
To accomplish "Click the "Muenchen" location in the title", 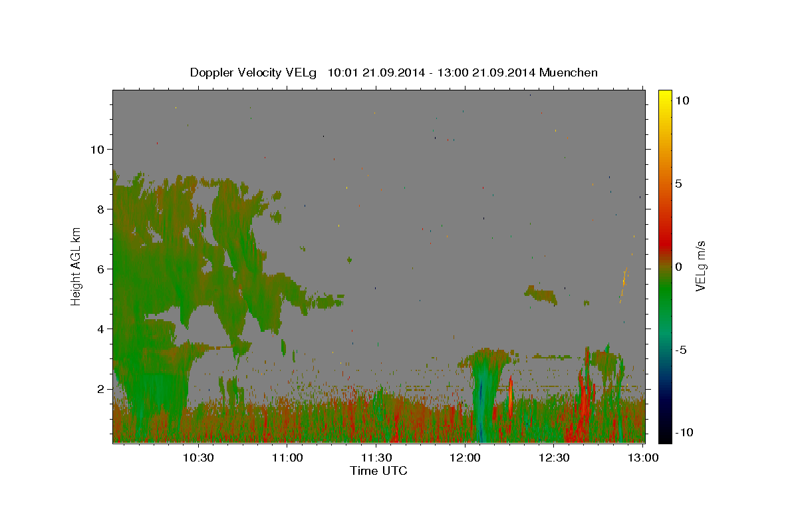I will pos(569,72).
